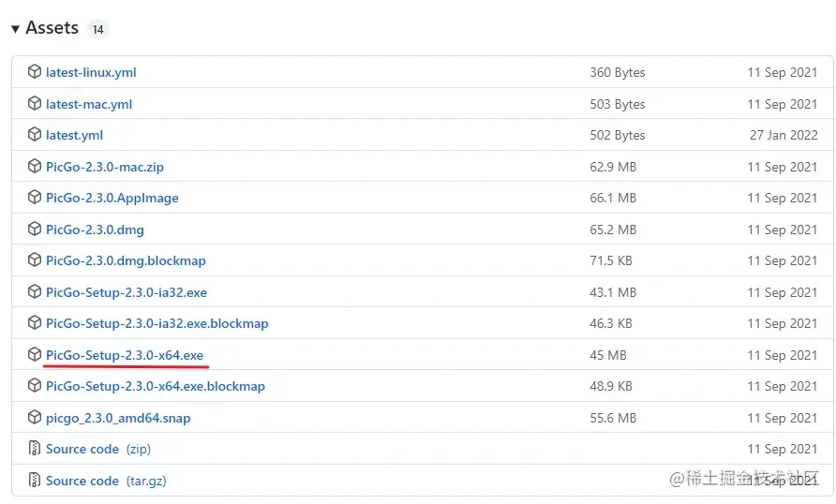Click the date in the PicGo-Setup-2.3.0-x64.exe row
836x504 pixels.
click(x=783, y=355)
